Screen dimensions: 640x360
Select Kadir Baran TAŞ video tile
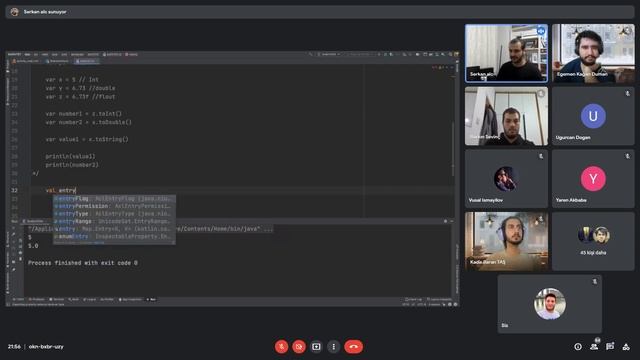pyautogui.click(x=506, y=241)
